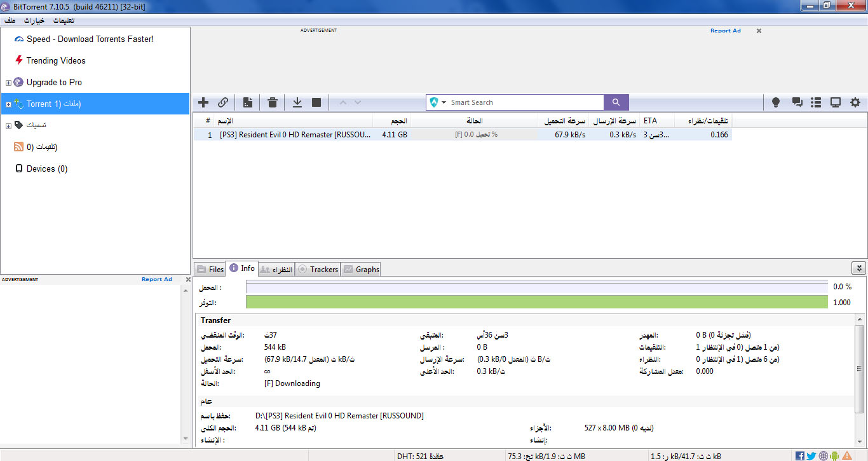Screen dimensions: 868x461
Task: Switch to the Graphs tab
Action: (361, 269)
